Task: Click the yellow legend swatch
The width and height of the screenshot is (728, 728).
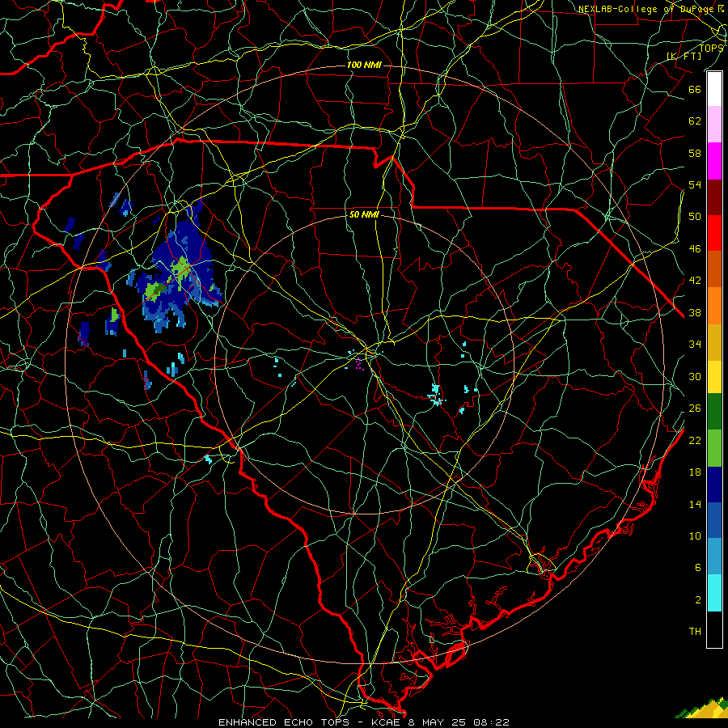Action: (714, 377)
